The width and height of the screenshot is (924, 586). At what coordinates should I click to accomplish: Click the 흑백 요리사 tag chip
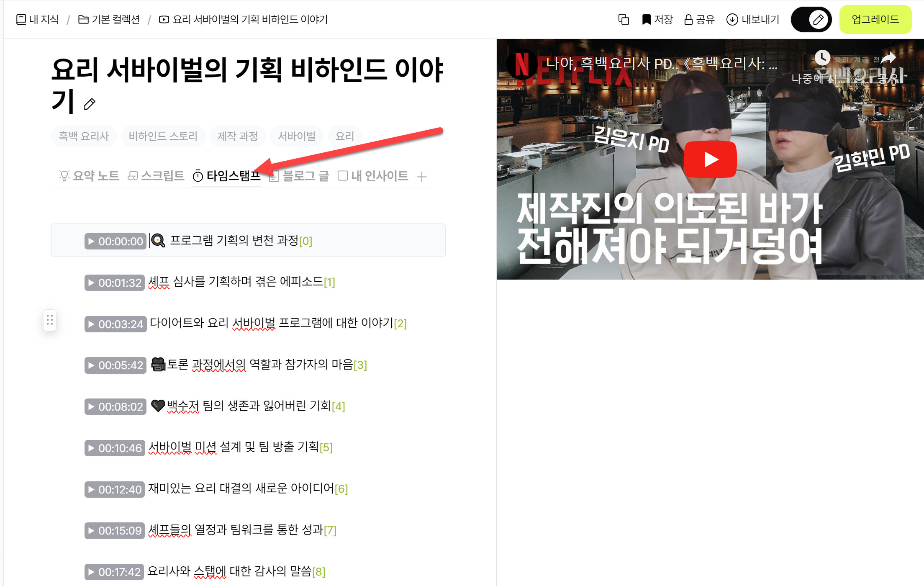click(x=84, y=136)
